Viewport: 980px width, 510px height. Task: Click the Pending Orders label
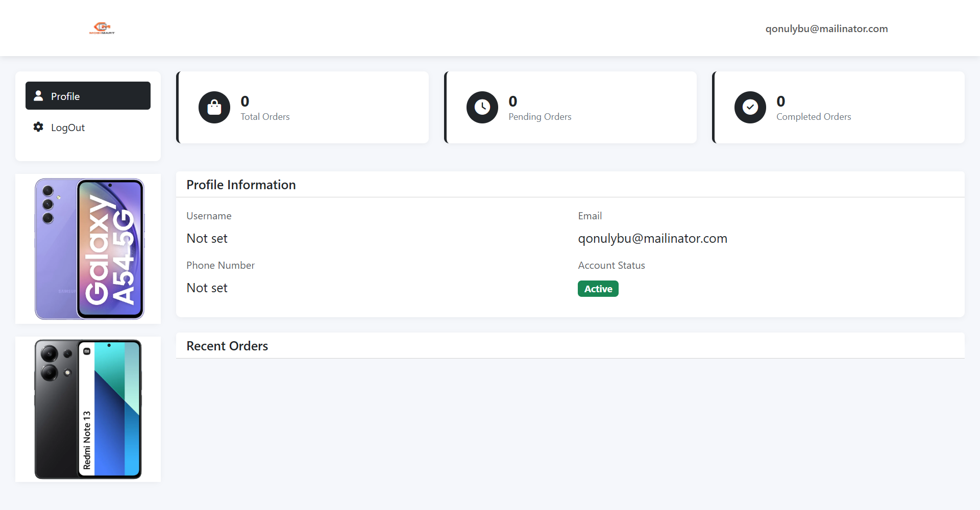(540, 117)
